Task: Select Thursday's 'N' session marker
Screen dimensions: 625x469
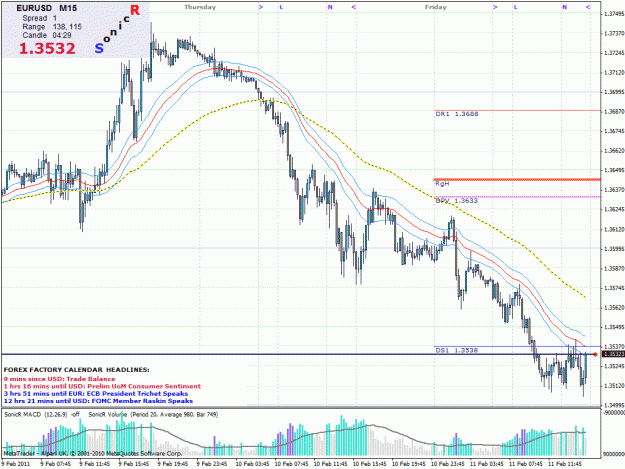Action: (x=330, y=7)
